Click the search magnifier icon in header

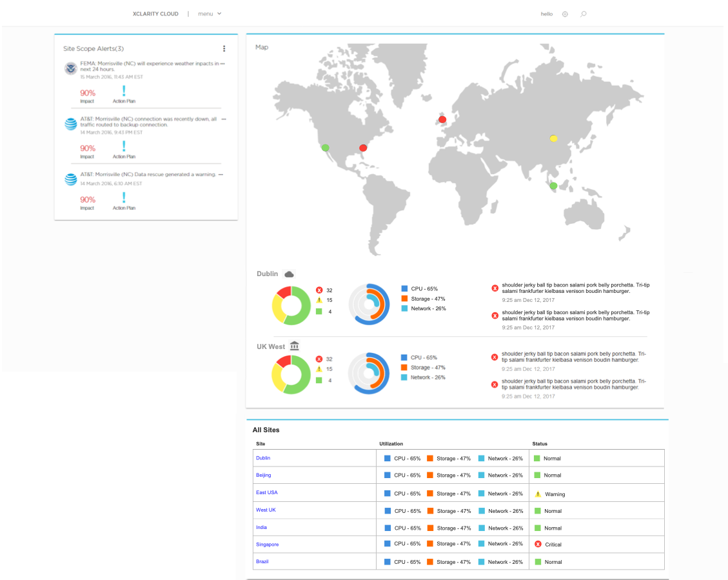(584, 14)
